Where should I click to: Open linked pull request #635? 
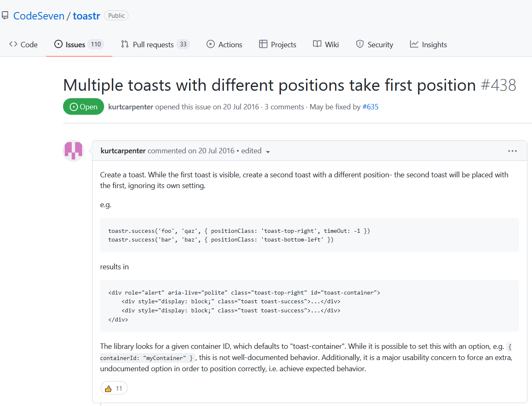370,107
